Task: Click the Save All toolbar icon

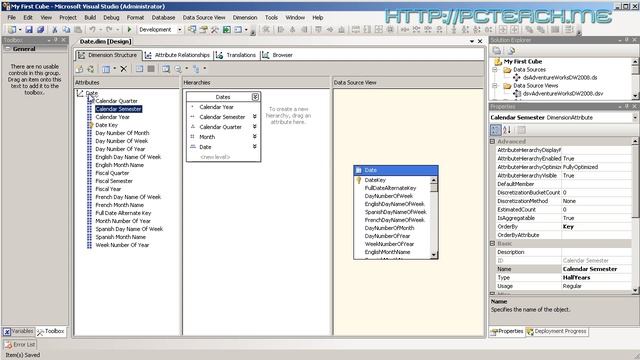Action: 40,30
